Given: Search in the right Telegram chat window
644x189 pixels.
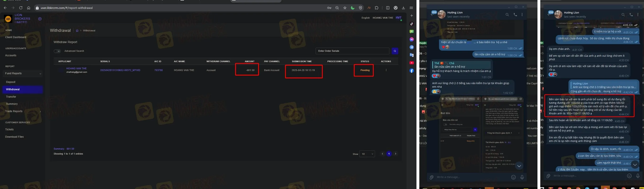Looking at the screenshot, I should tap(623, 15).
